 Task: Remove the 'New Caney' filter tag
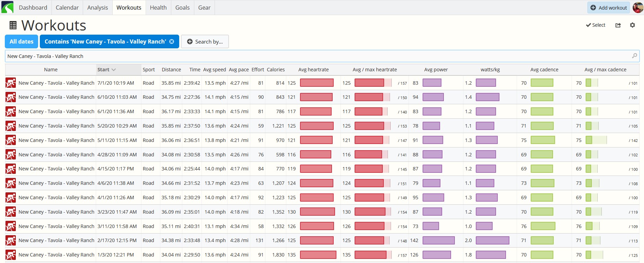click(172, 41)
